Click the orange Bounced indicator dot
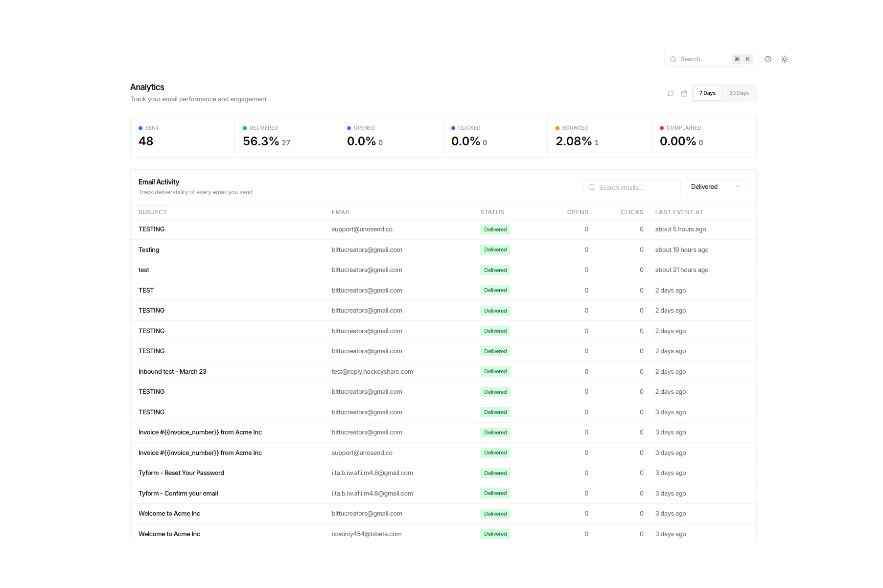 tap(558, 128)
